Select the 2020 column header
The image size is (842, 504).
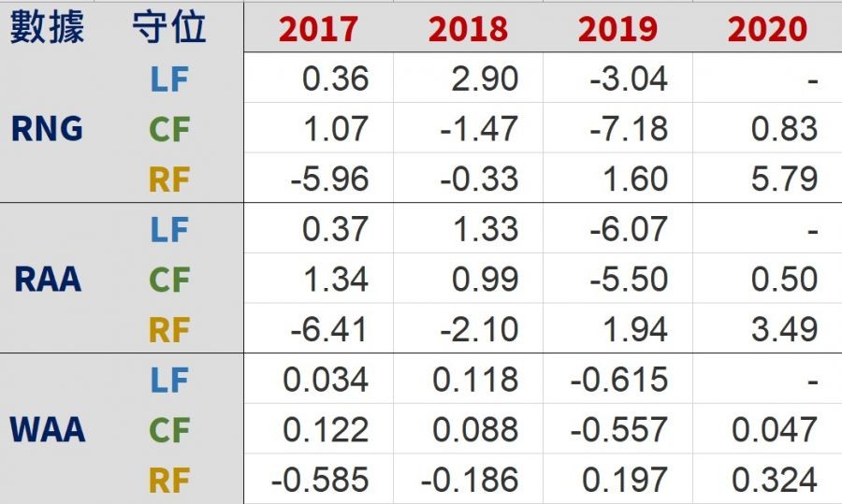(767, 28)
